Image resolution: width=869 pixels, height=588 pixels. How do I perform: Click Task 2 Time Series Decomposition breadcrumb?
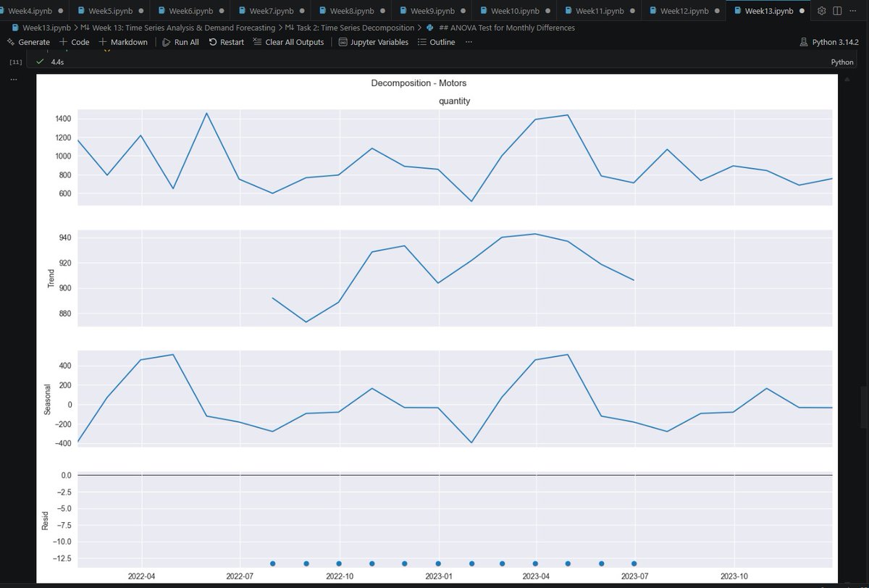point(350,28)
